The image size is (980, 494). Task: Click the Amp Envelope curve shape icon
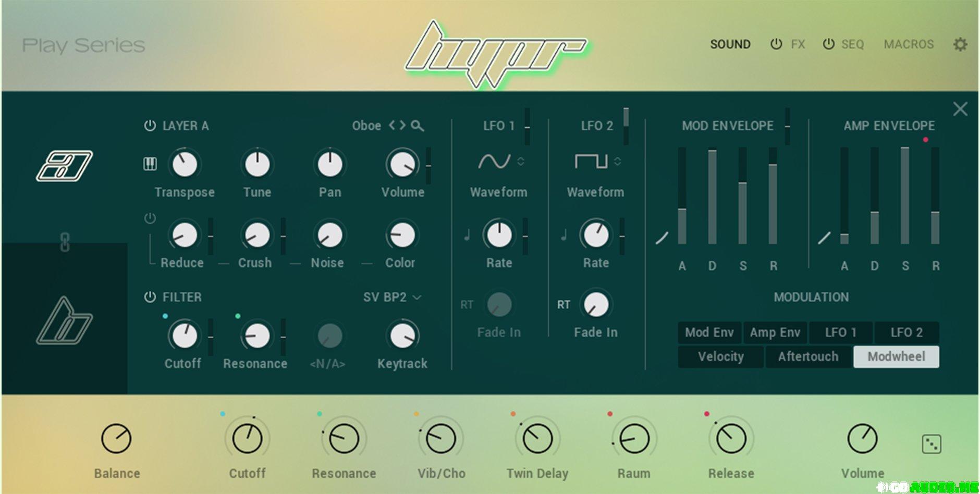tap(824, 238)
